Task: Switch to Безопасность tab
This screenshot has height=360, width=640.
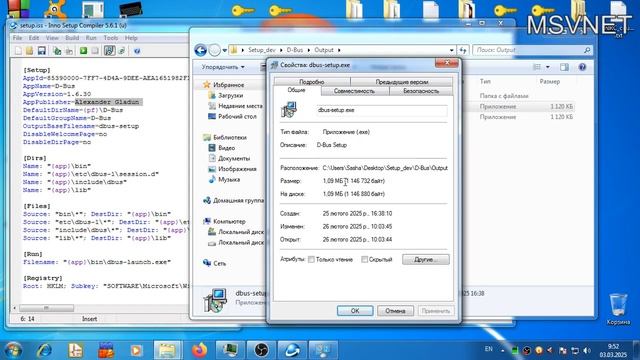Action: pos(421,91)
